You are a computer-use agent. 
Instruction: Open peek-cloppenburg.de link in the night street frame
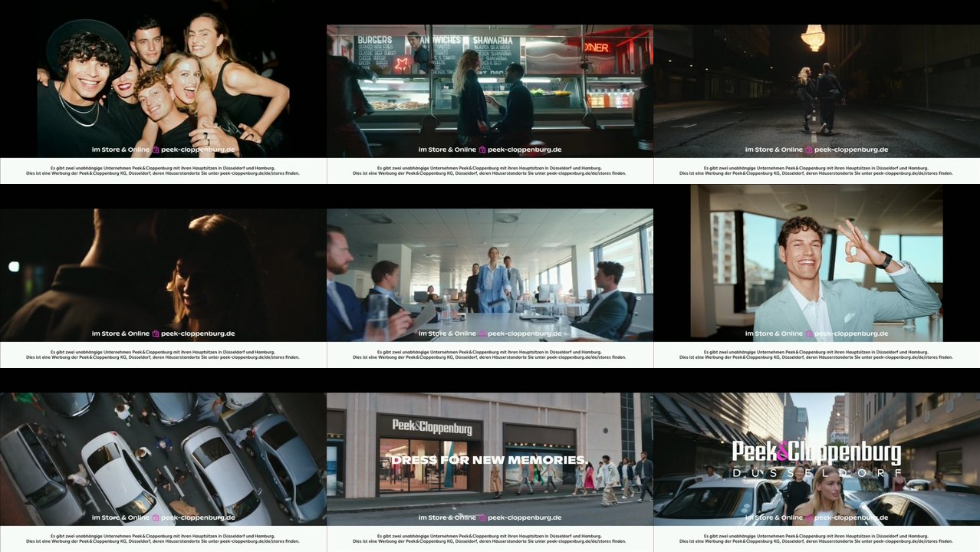coord(851,150)
